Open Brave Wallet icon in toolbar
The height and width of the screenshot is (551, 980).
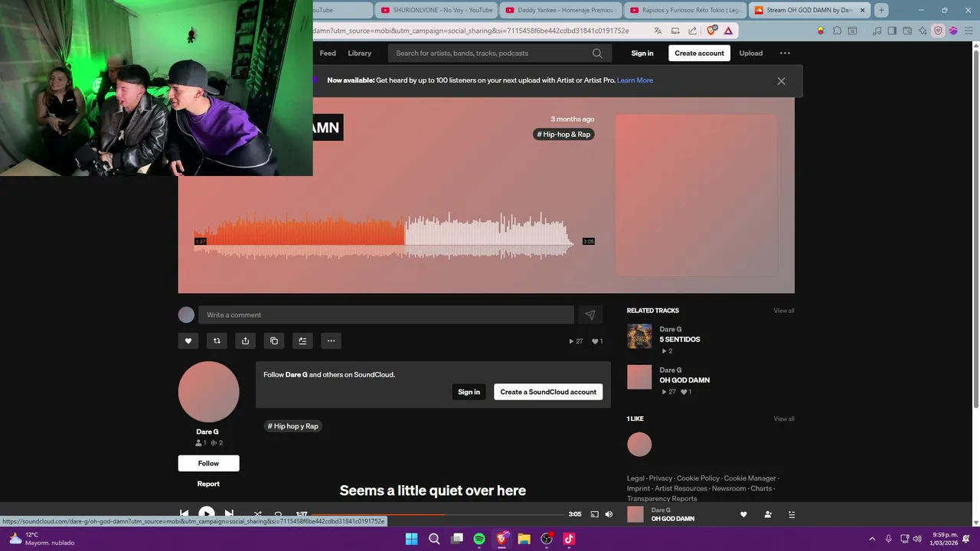pyautogui.click(x=907, y=31)
